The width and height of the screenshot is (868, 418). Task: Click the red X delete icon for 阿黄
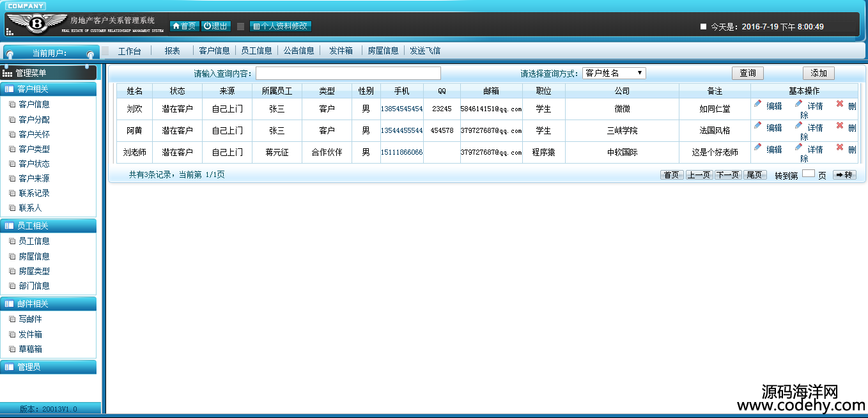click(x=840, y=125)
